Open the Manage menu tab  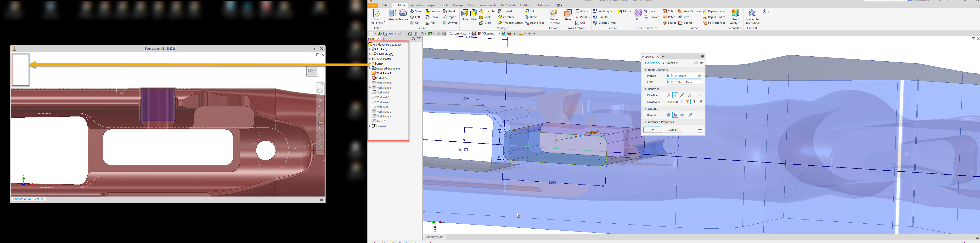[458, 5]
